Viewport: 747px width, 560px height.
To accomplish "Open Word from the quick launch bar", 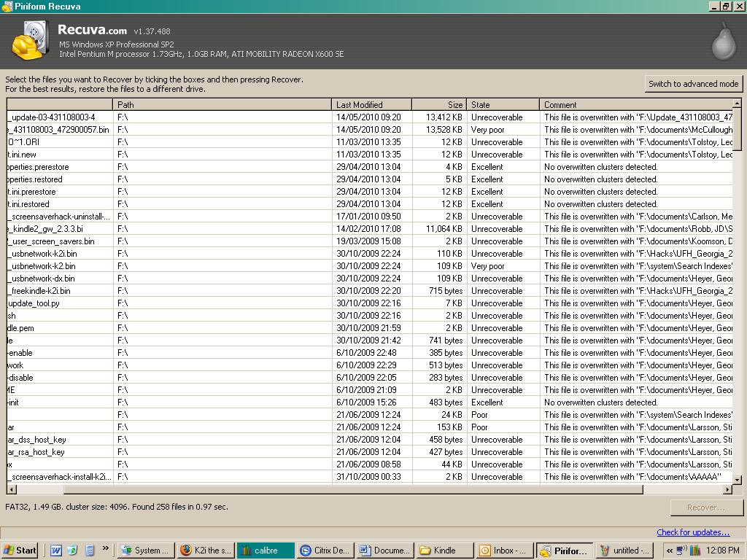I will pos(56,551).
